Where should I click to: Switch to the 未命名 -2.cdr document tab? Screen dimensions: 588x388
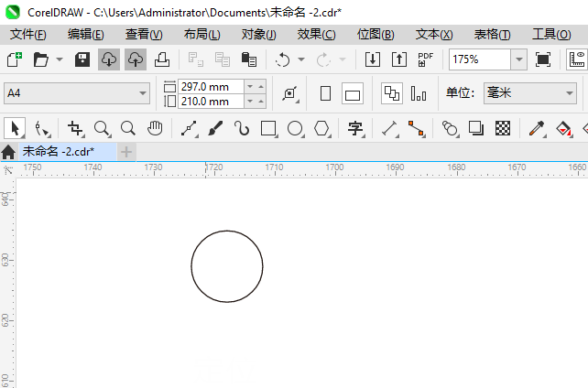pyautogui.click(x=68, y=152)
